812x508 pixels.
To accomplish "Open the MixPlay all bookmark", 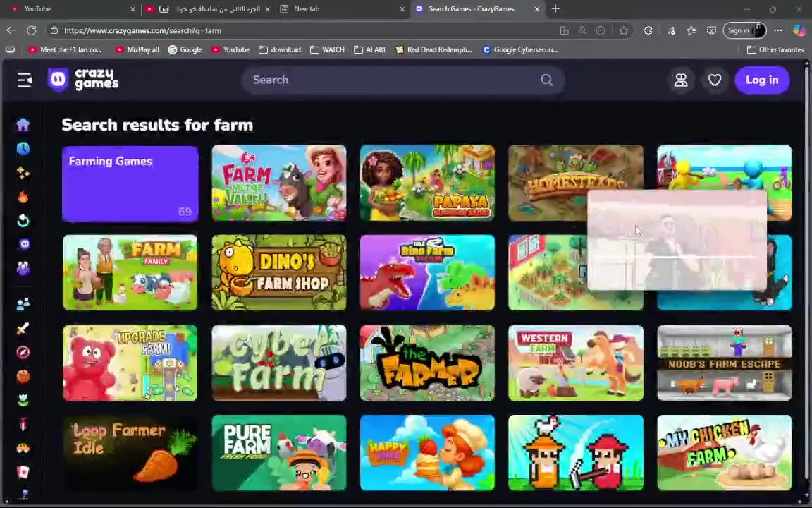I will [137, 50].
